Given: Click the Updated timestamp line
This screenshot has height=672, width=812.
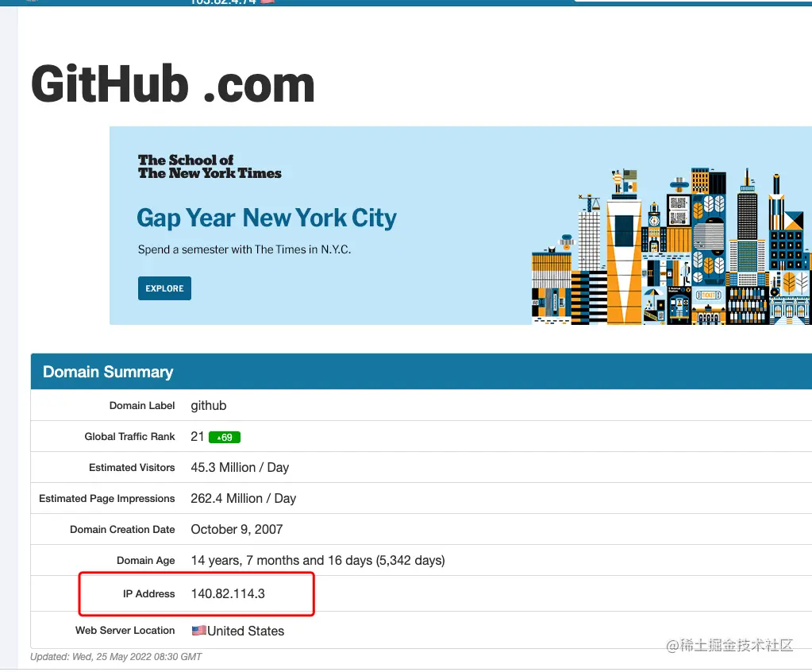Looking at the screenshot, I should (x=116, y=657).
